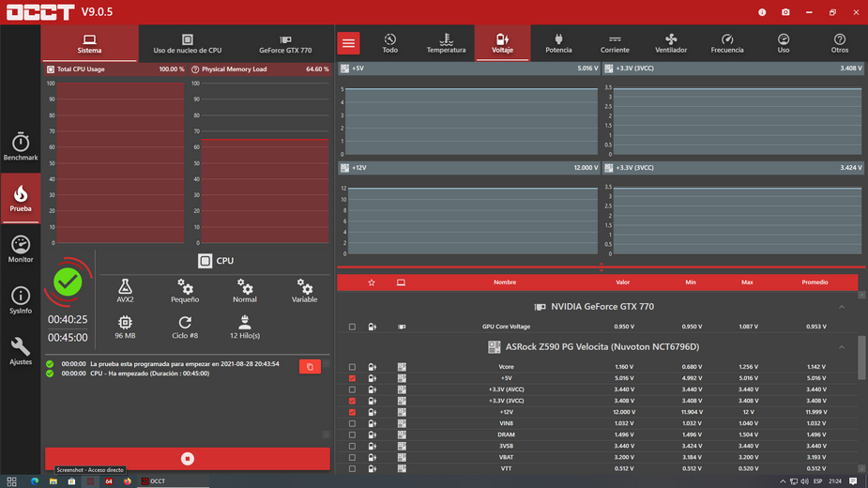
Task: Select the Uso sensor tab
Action: pyautogui.click(x=784, y=43)
